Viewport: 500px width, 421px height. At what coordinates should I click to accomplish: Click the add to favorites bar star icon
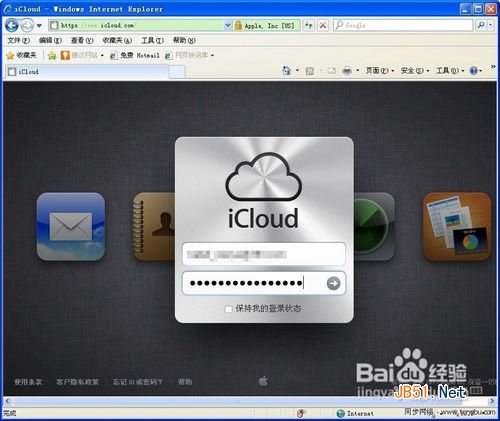pos(52,55)
